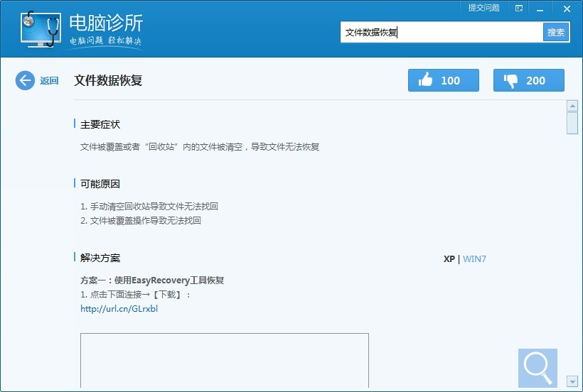
Task: Open the title bar menu icon
Action: point(519,9)
